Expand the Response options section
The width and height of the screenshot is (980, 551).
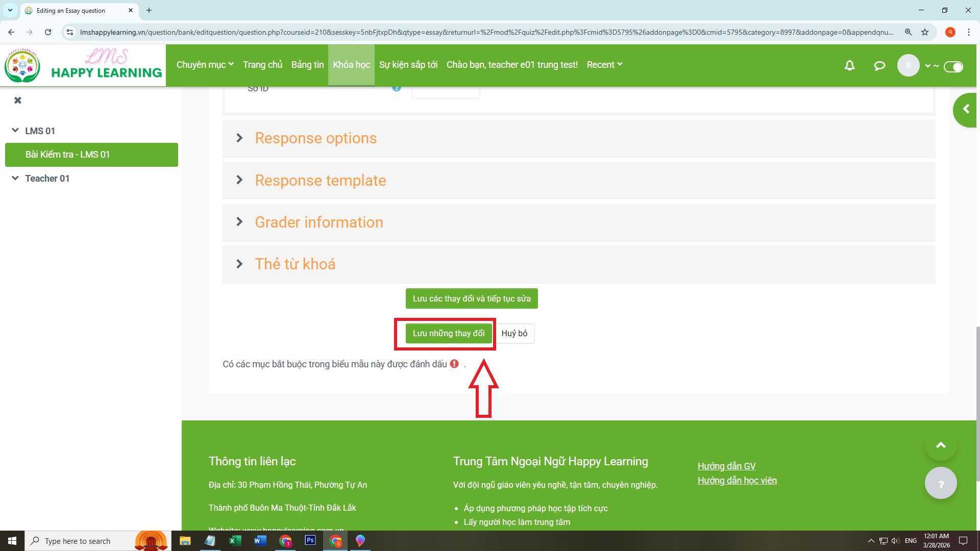click(315, 138)
